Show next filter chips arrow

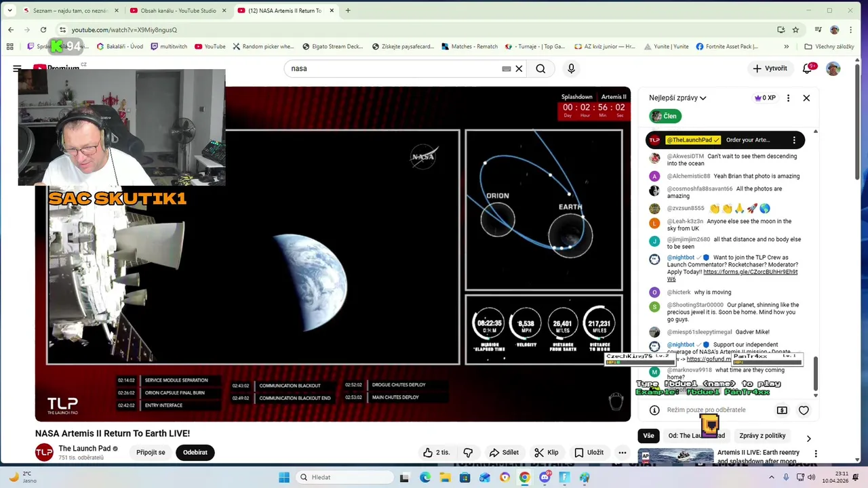click(x=808, y=439)
